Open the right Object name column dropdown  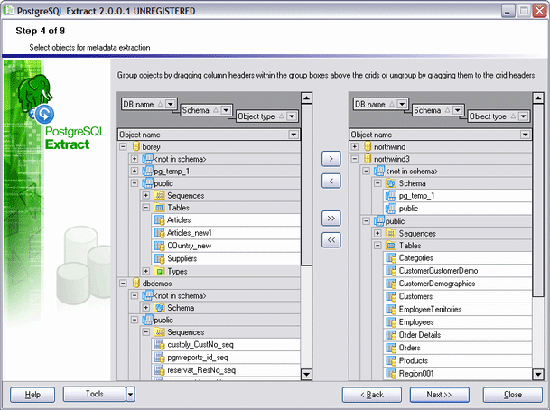coord(525,134)
